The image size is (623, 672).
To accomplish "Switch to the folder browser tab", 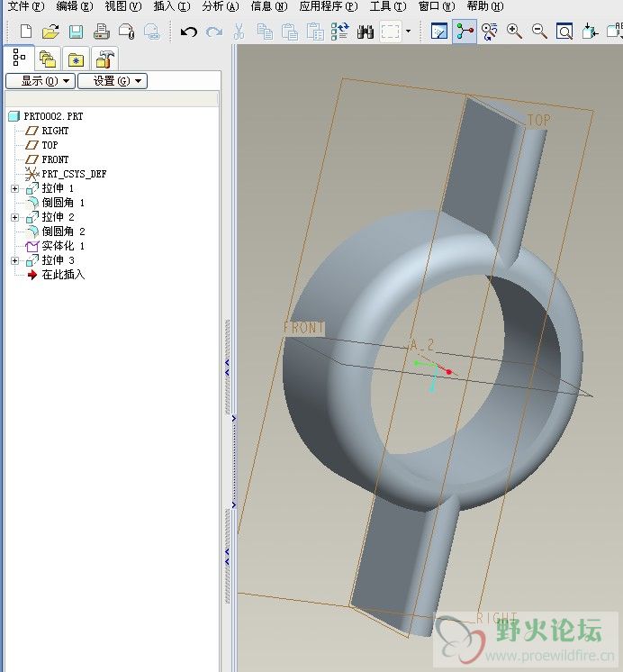I will click(48, 59).
